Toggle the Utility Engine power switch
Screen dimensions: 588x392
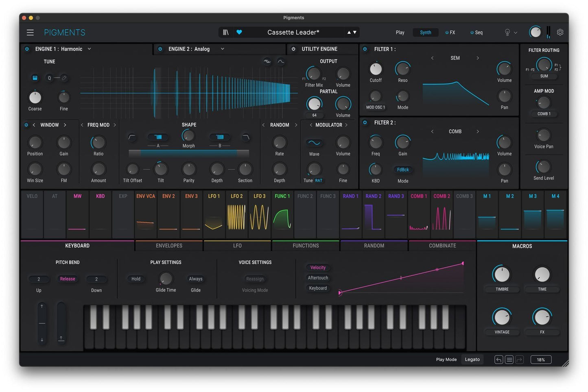pyautogui.click(x=293, y=49)
